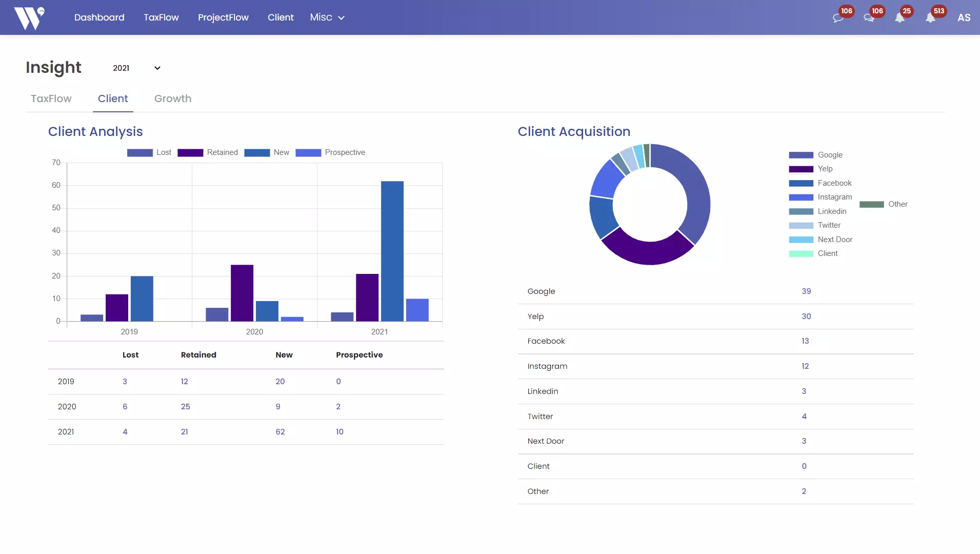Open the AS user profile avatar
Screen dimensions: 980x554
(x=964, y=17)
